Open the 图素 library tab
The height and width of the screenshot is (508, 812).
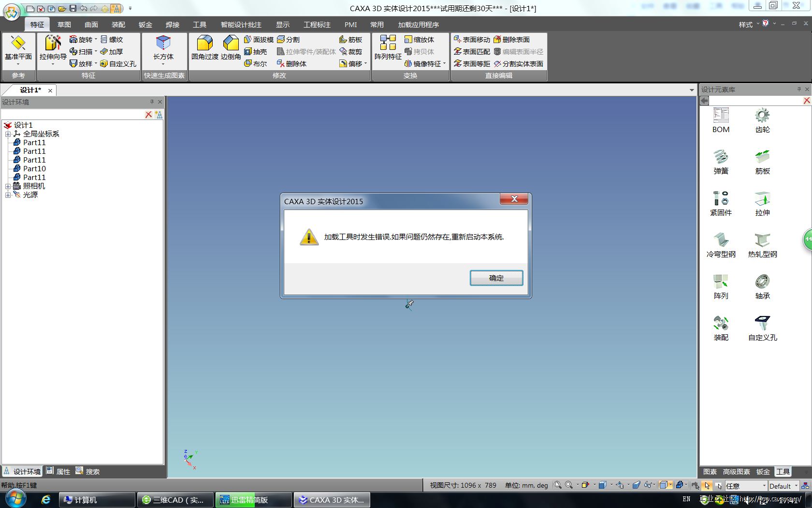coord(710,472)
